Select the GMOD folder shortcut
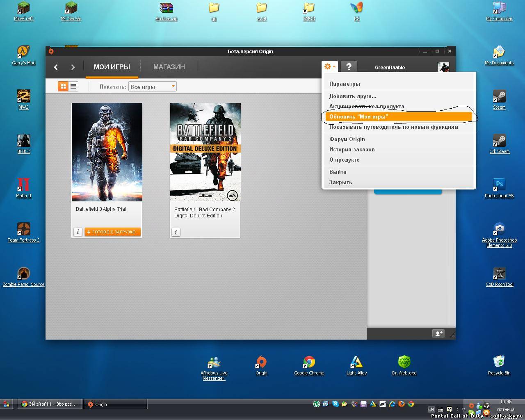The width and height of the screenshot is (525, 420). tap(309, 11)
